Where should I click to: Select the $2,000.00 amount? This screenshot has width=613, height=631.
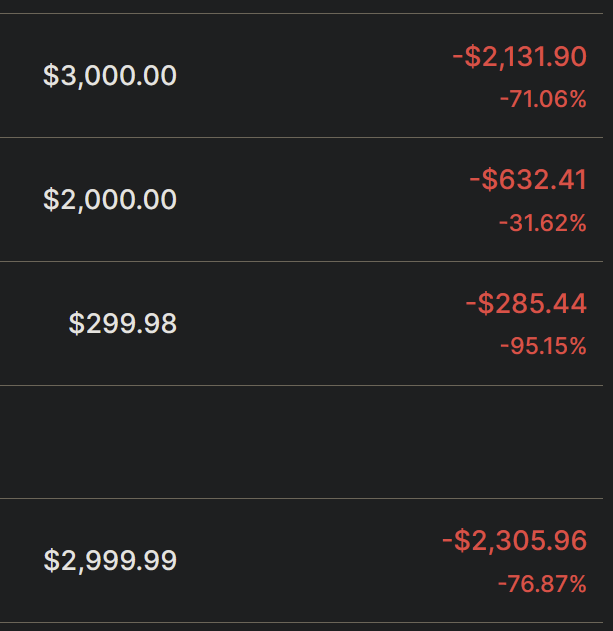(110, 200)
